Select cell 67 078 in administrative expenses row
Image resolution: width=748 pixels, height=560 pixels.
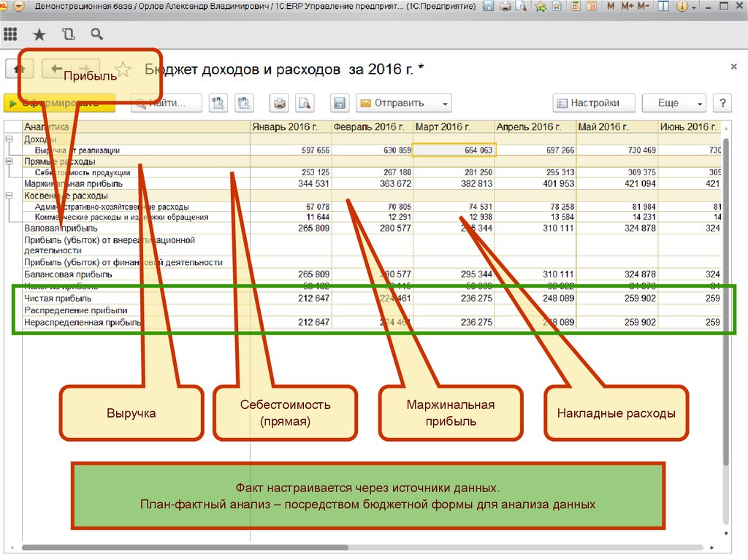coord(291,207)
